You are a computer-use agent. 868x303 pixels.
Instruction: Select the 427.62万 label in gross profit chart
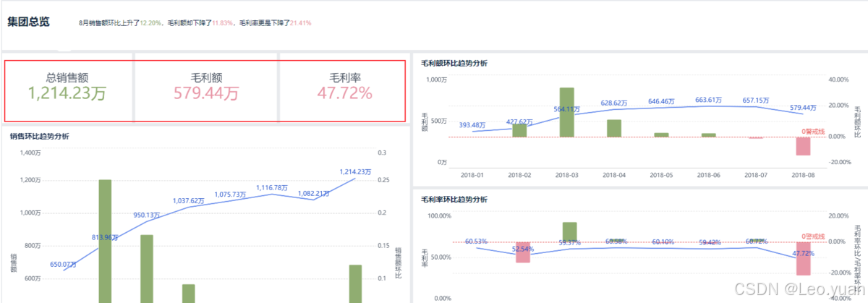point(520,121)
